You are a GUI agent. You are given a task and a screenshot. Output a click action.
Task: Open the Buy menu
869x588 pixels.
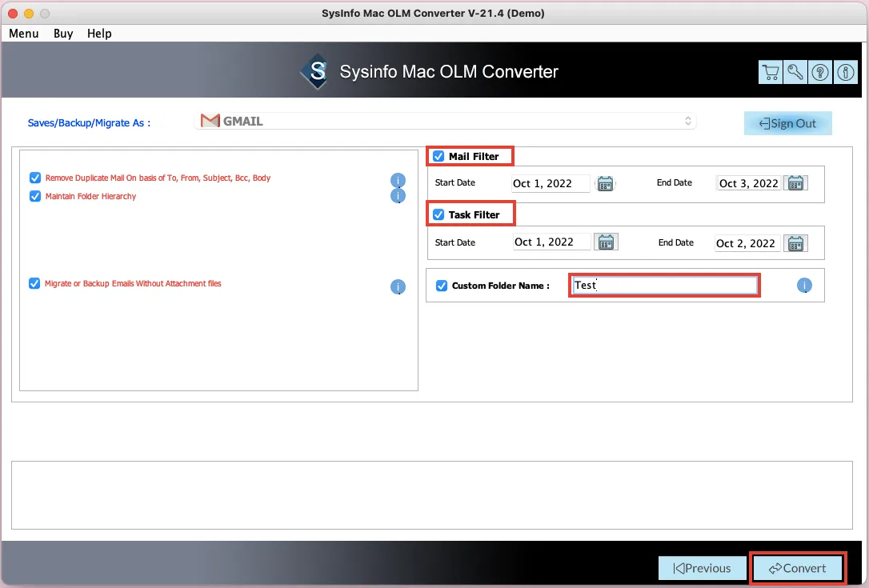click(x=63, y=34)
